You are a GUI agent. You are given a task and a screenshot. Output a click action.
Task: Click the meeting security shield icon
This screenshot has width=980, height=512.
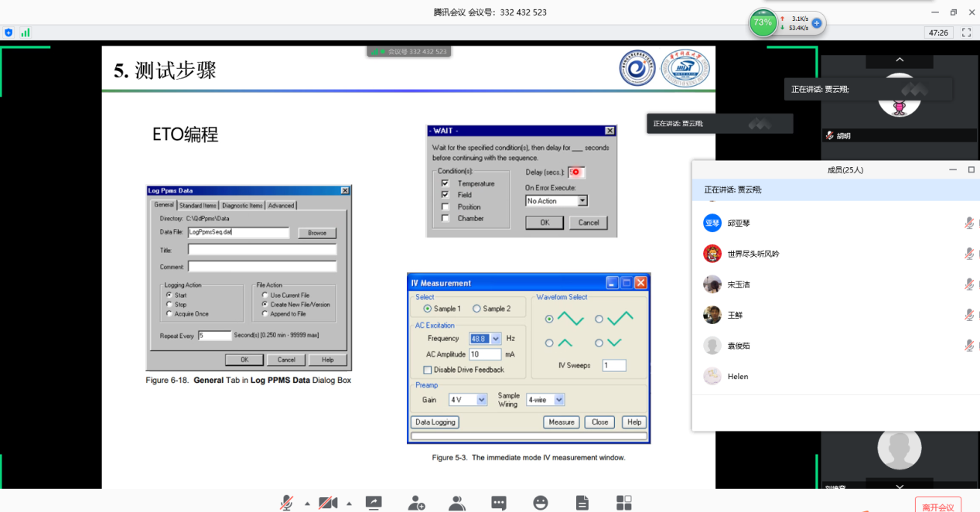[x=9, y=32]
